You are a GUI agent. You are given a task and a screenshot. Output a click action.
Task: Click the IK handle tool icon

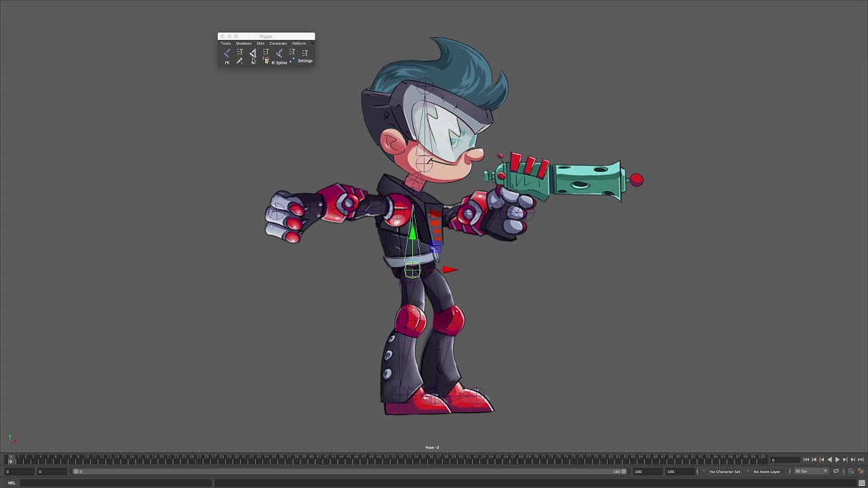click(253, 53)
